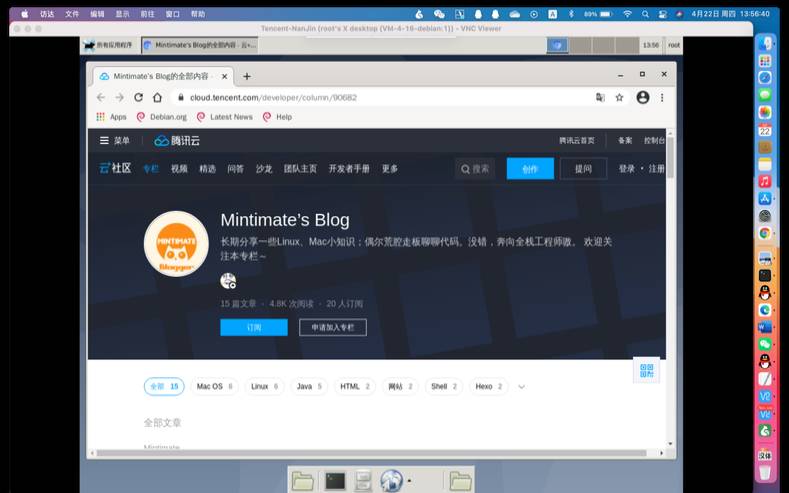
Task: Click Chrome's reload page icon
Action: [138, 98]
